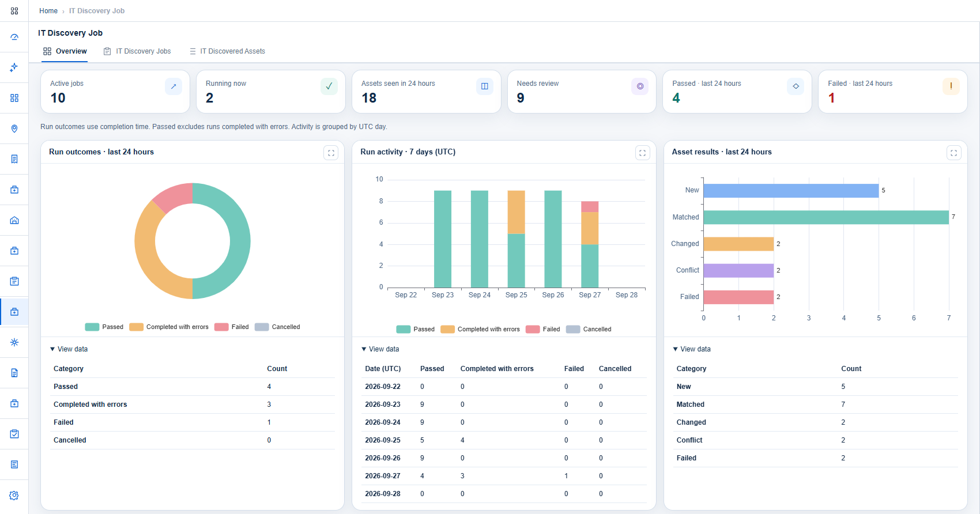980x514 pixels.
Task: Click the target icon on Needs review card
Action: click(640, 86)
